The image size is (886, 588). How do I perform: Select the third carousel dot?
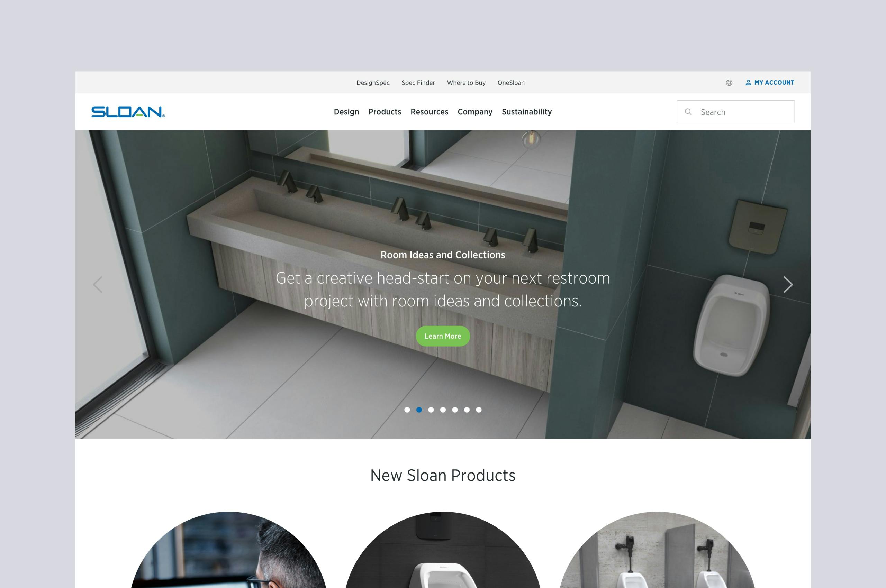pyautogui.click(x=431, y=410)
